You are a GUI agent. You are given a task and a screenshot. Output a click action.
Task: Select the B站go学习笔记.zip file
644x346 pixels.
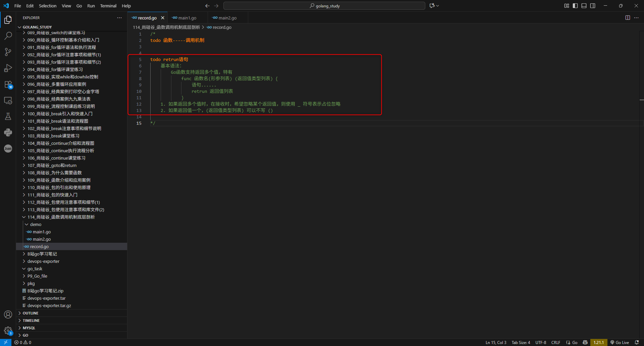coord(72,291)
